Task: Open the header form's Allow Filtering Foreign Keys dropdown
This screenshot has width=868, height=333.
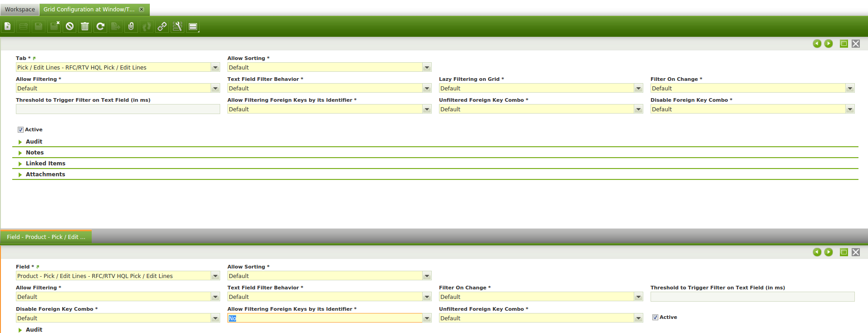Action: pos(427,109)
